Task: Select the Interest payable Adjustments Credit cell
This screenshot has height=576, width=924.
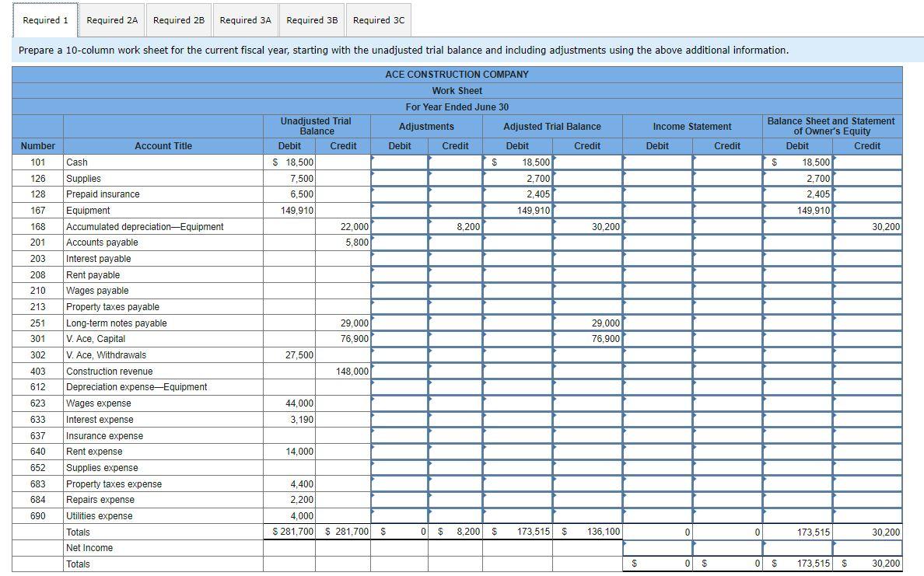Action: point(454,258)
